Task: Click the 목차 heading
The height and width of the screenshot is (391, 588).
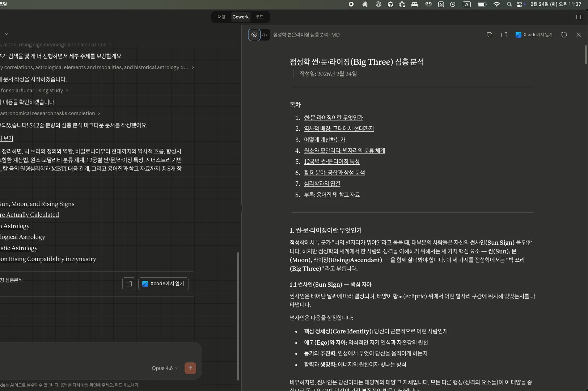Action: point(295,105)
